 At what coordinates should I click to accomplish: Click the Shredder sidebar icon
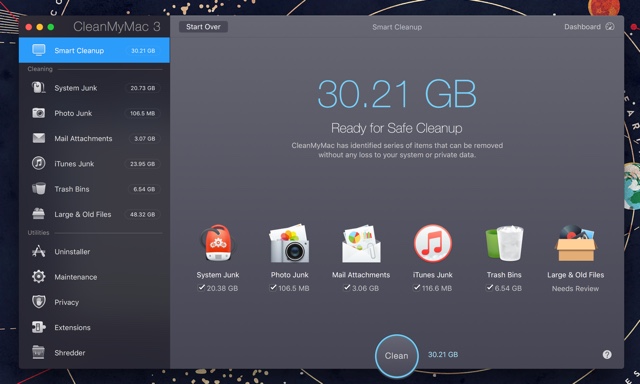pyautogui.click(x=39, y=353)
